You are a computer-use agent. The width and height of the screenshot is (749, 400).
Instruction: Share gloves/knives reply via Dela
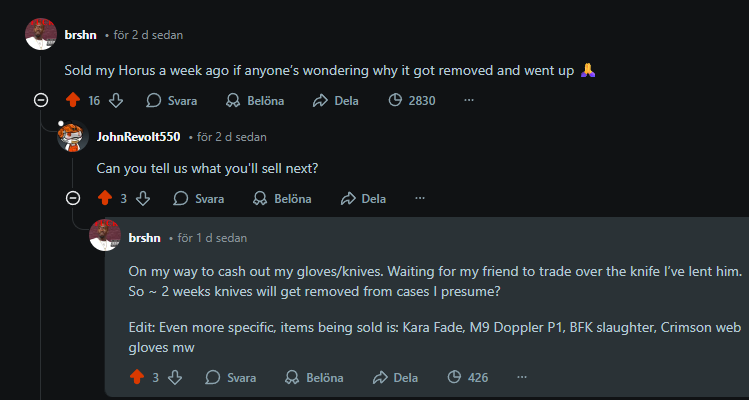pos(394,377)
